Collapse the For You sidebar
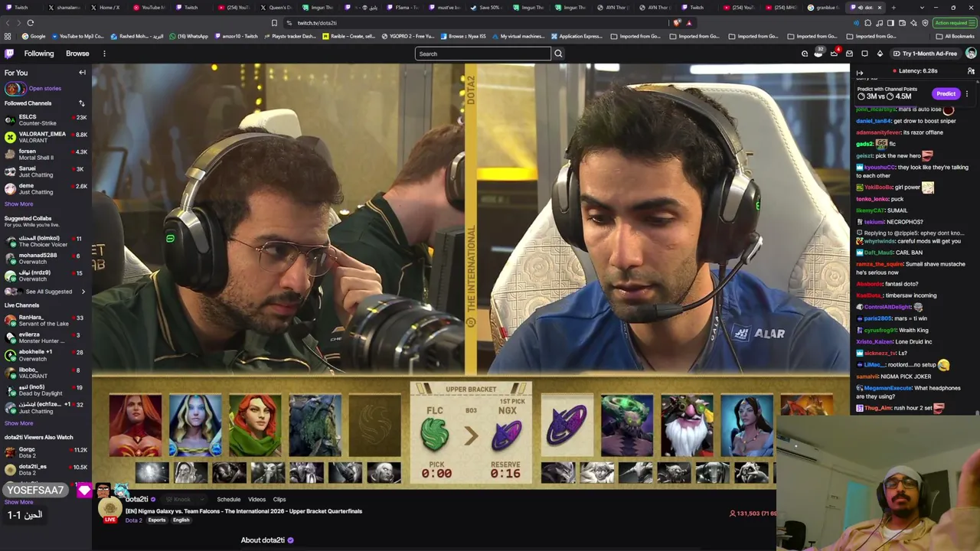 pyautogui.click(x=82, y=73)
